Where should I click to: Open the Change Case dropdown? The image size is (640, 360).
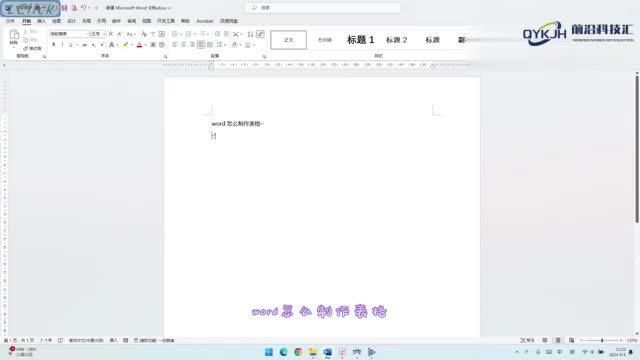point(131,34)
